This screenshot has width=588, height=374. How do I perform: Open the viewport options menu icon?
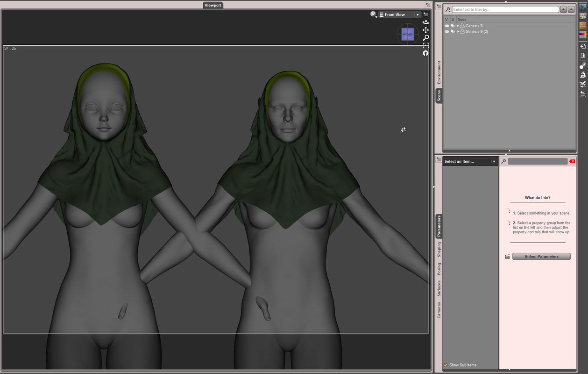click(x=425, y=14)
